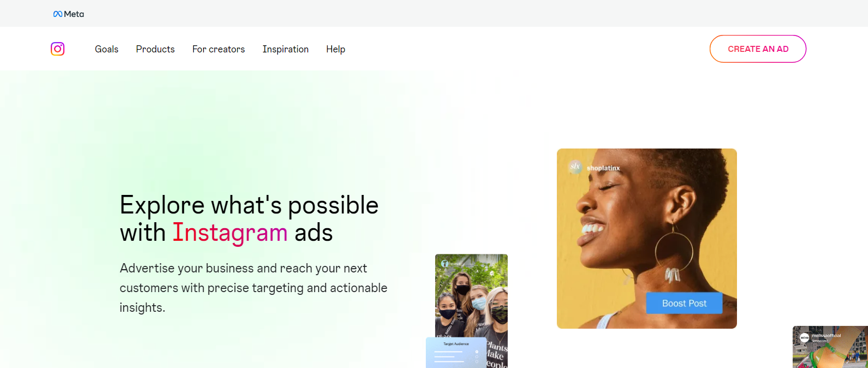868x368 pixels.
Task: Select first radio dot in Target Audience card
Action: pyautogui.click(x=477, y=352)
